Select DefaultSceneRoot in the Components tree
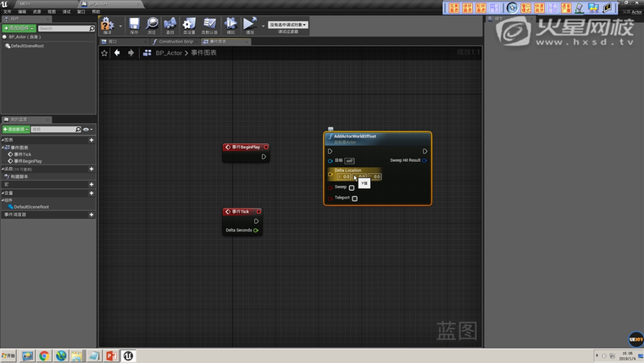The height and width of the screenshot is (363, 644). click(28, 46)
